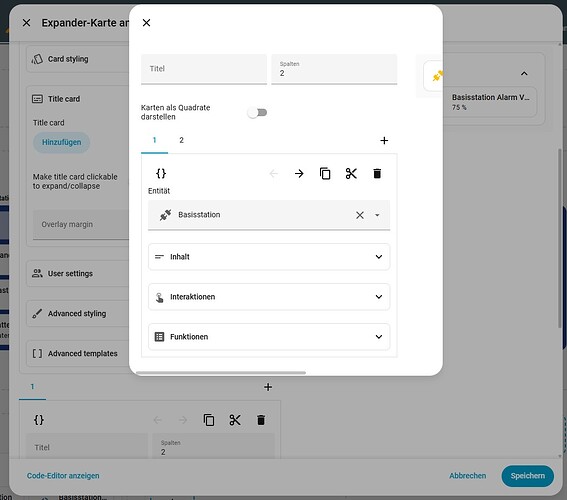Close the front grid card dialog
Viewport: 567px width, 500px height.
(146, 23)
